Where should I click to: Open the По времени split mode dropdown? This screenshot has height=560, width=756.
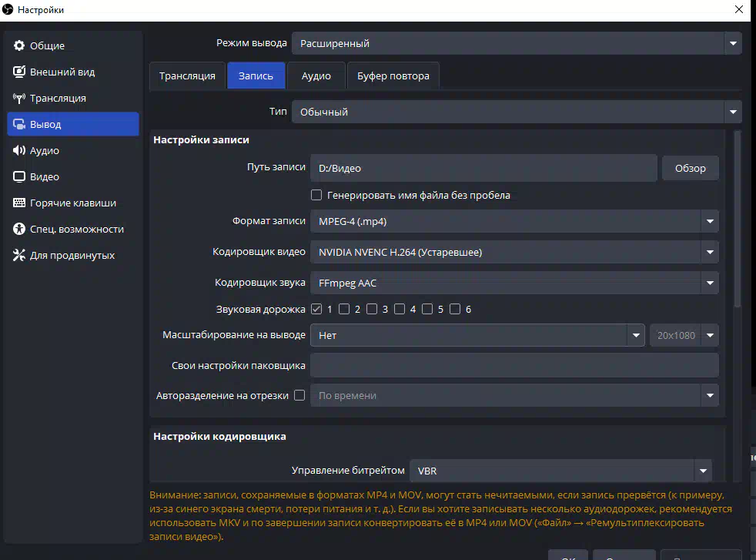click(514, 395)
